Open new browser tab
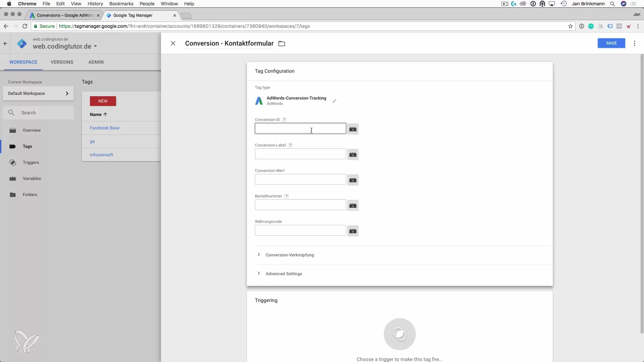Viewport: 644px width, 362px height. [x=186, y=16]
